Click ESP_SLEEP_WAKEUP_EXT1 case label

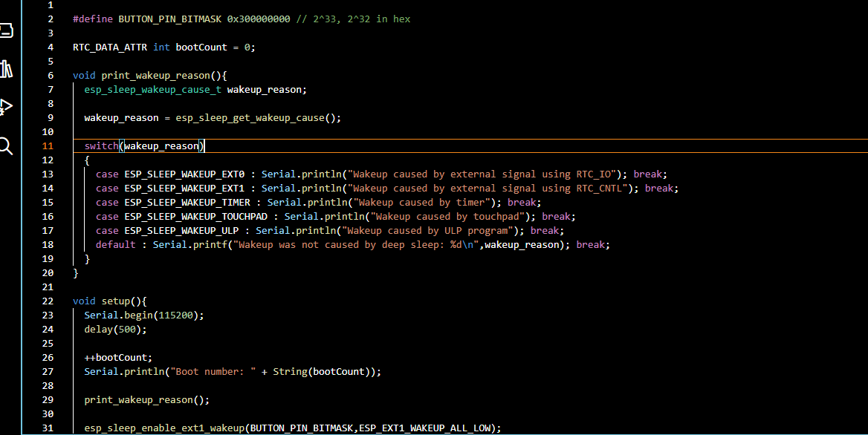coord(184,189)
